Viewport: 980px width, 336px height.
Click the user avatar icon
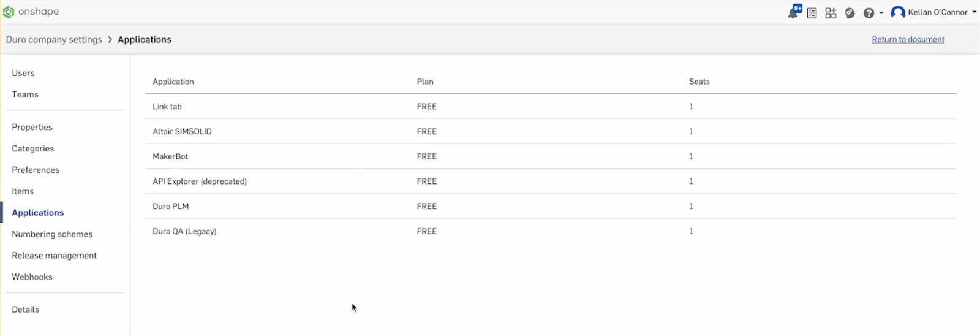tap(898, 12)
